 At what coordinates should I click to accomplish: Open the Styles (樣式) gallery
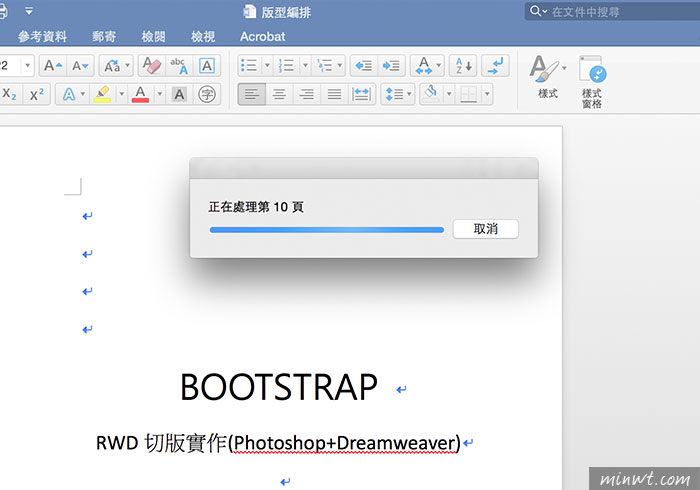[x=548, y=77]
